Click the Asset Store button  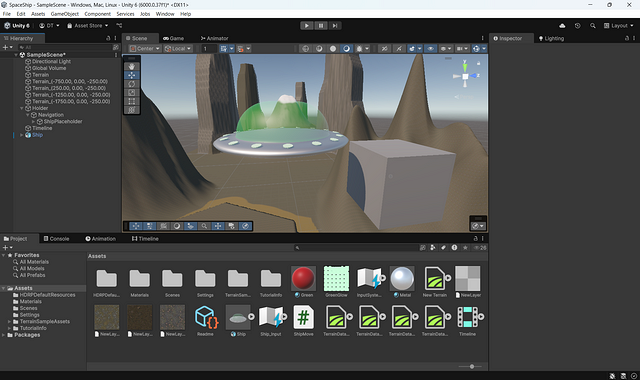(x=87, y=26)
